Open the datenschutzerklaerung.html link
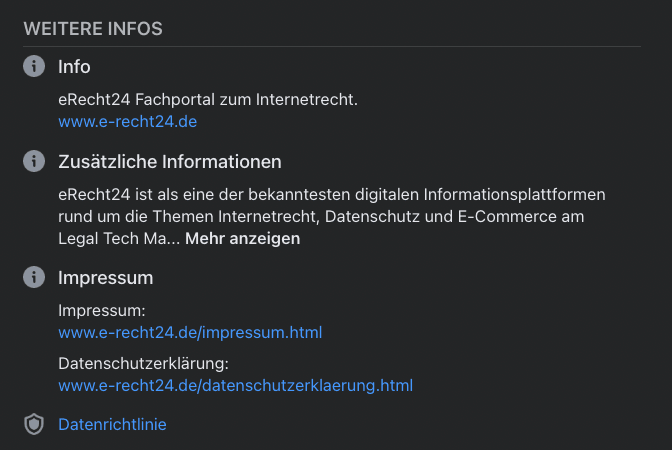Image resolution: width=672 pixels, height=450 pixels. [235, 385]
